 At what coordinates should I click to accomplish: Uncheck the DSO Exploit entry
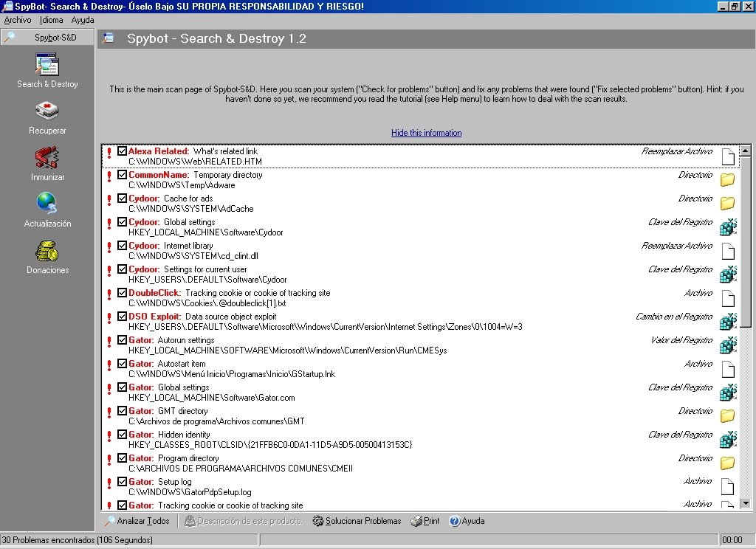(x=122, y=317)
